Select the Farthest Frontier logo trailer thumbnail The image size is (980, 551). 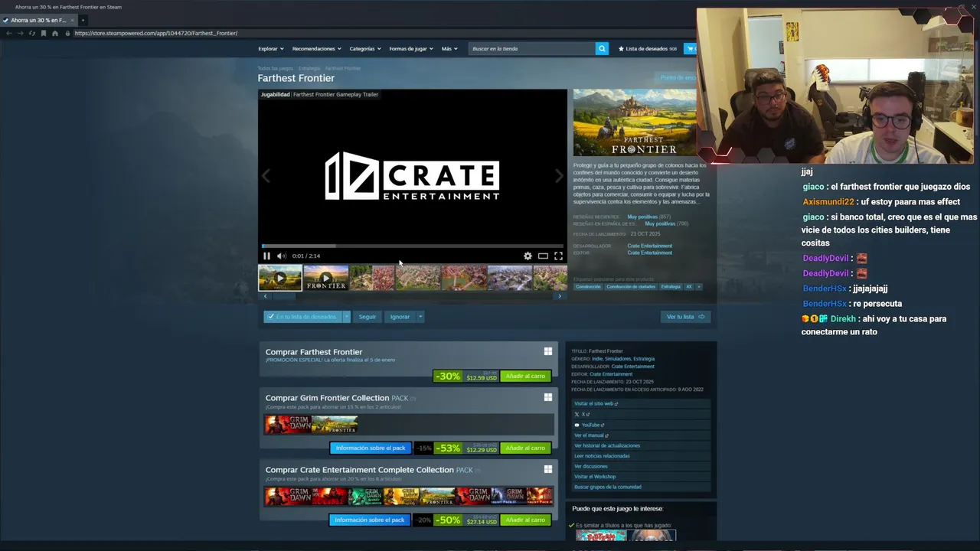tap(325, 278)
